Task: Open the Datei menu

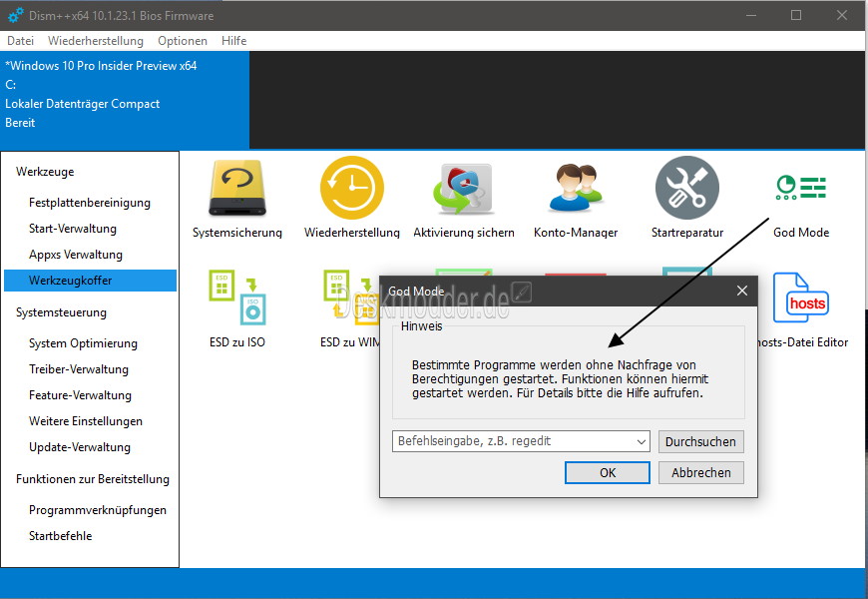Action: pyautogui.click(x=21, y=41)
